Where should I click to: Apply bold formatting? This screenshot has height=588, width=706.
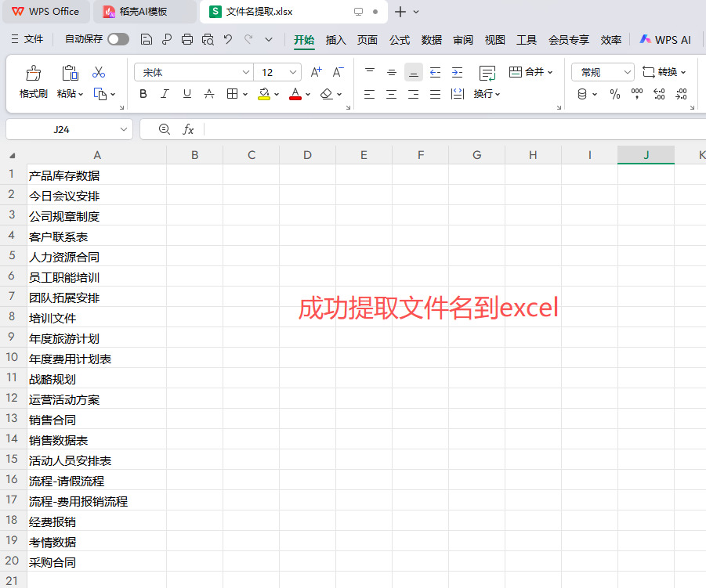[143, 94]
